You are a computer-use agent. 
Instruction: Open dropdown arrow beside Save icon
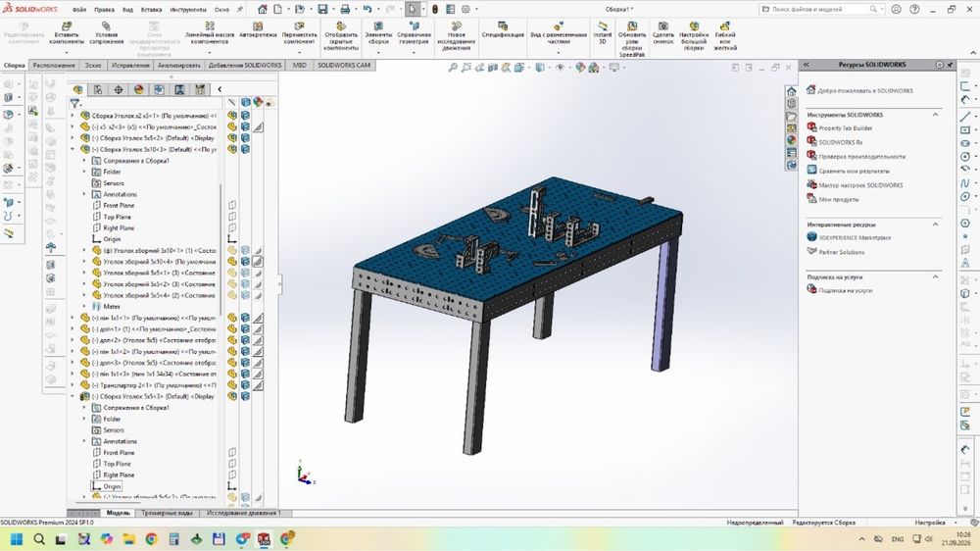pos(332,10)
